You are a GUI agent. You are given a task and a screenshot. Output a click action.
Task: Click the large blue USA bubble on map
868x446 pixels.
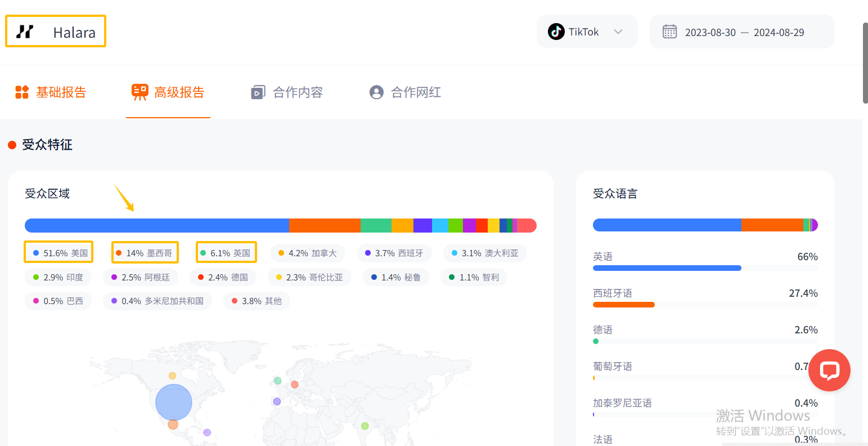[174, 402]
